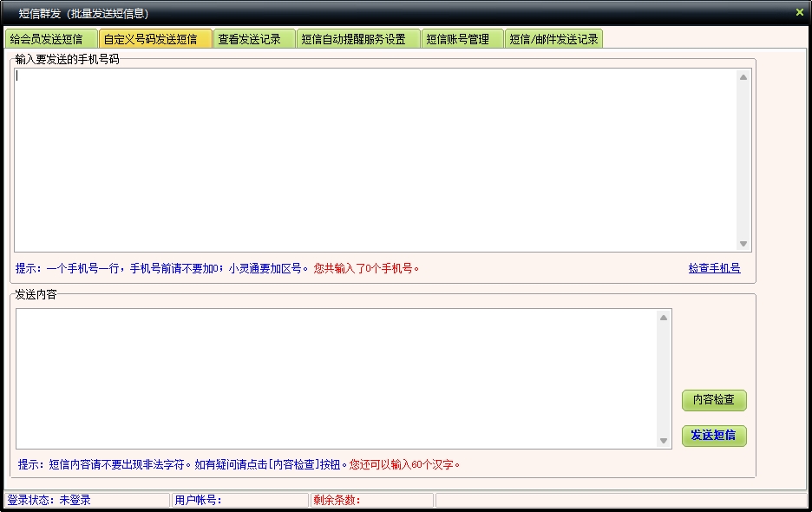Go to the 短信自动提醒服务设置 tab
Viewport: 812px width, 512px height.
tap(357, 39)
